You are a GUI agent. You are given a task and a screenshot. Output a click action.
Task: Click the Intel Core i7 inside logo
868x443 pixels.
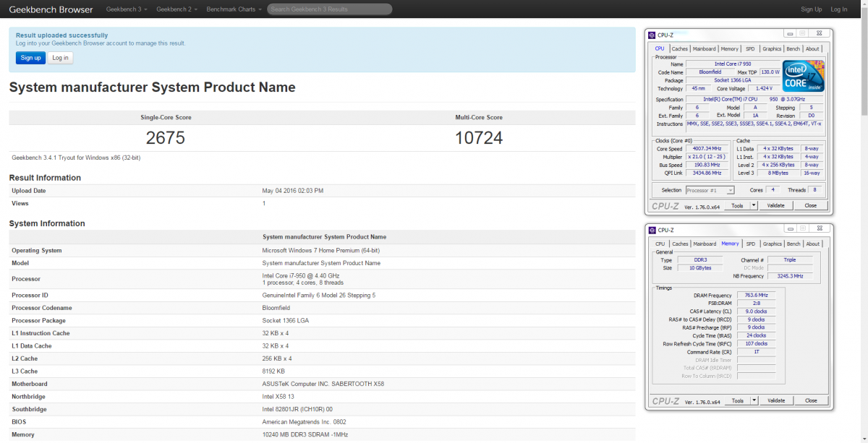click(x=804, y=76)
